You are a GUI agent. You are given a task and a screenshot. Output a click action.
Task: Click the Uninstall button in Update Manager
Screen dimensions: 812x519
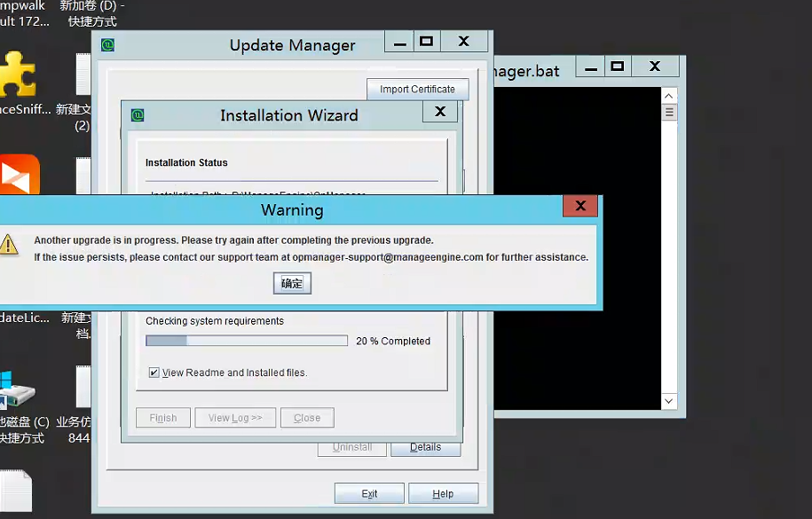click(x=352, y=448)
